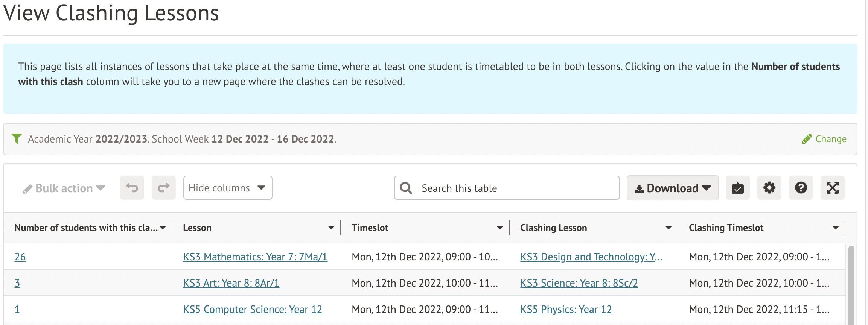Viewport: 868px width, 325px height.
Task: Open the 26 students clash link
Action: [20, 257]
